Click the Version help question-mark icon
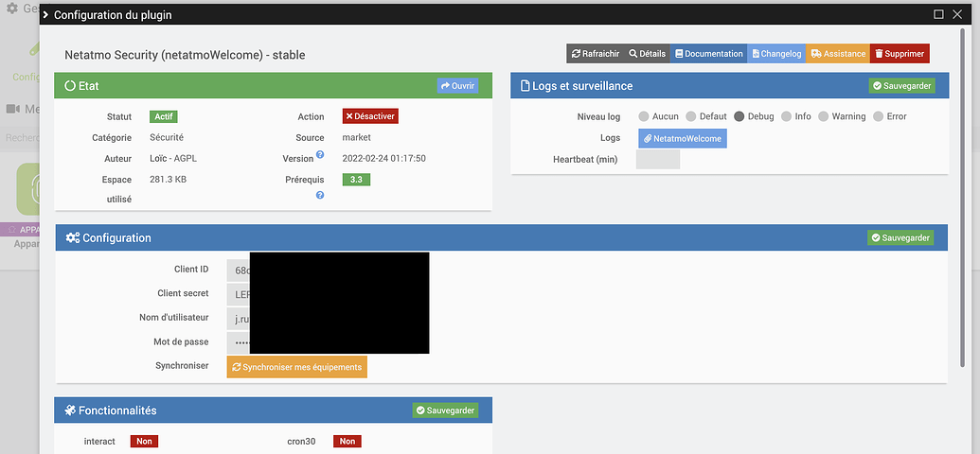This screenshot has width=980, height=454. [320, 154]
